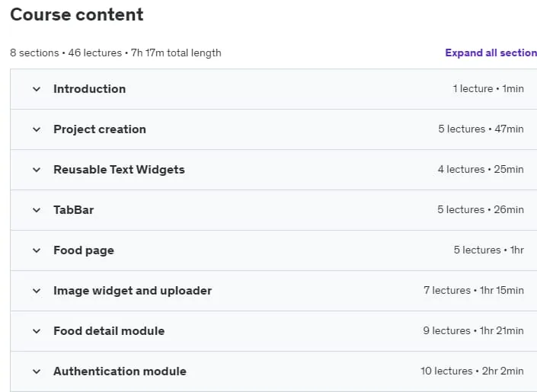Select the Food detail module title
The image size is (537, 392).
[109, 331]
